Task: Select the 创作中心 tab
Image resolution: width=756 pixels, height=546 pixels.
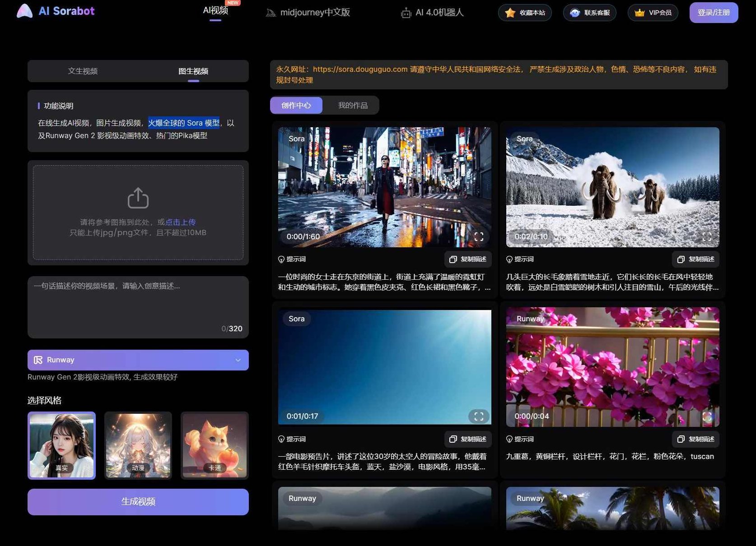Action: [x=296, y=105]
